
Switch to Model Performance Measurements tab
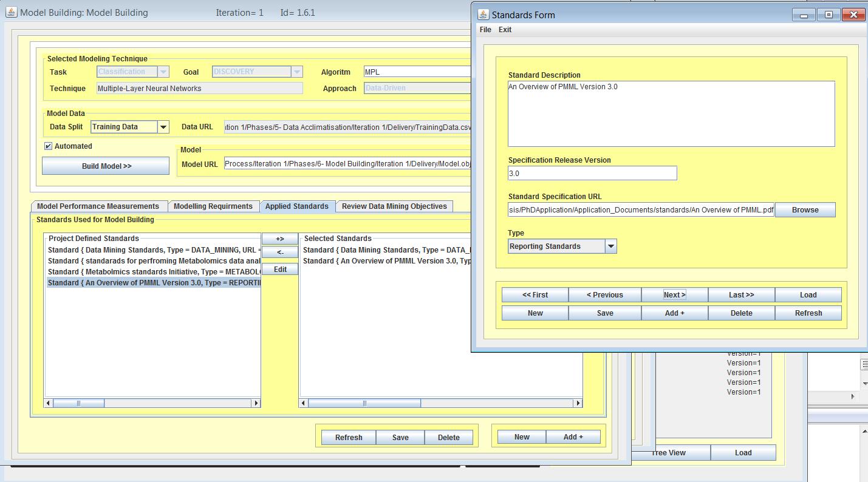[98, 206]
